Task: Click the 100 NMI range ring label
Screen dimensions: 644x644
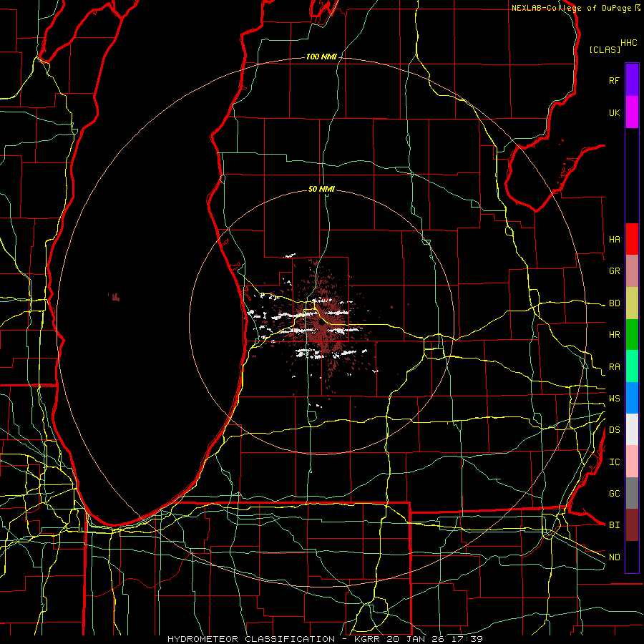Action: [x=321, y=57]
